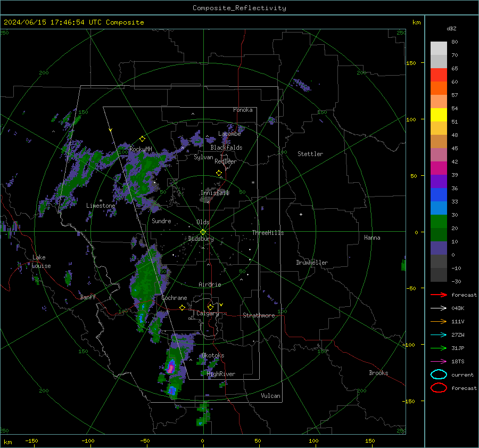Click the Cochrane city label
Screen dimensions: 479x448
174,298
